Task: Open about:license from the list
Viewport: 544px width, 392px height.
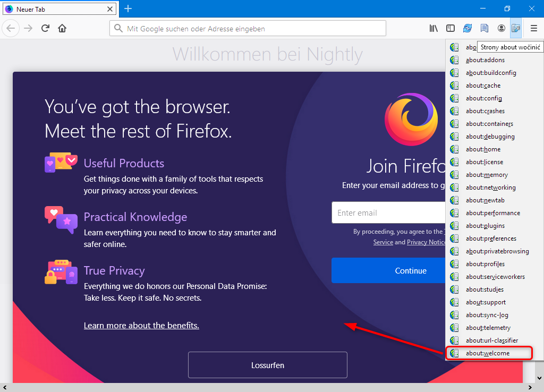Action: point(495,162)
